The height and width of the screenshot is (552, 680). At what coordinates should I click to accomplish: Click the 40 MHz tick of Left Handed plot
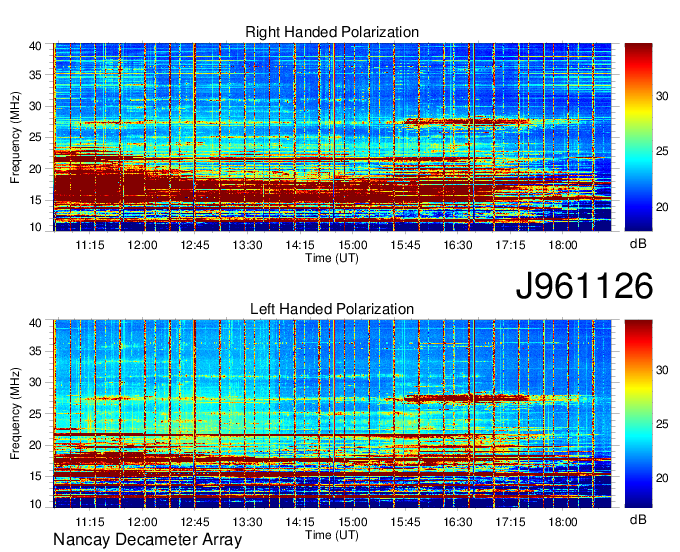point(35,323)
